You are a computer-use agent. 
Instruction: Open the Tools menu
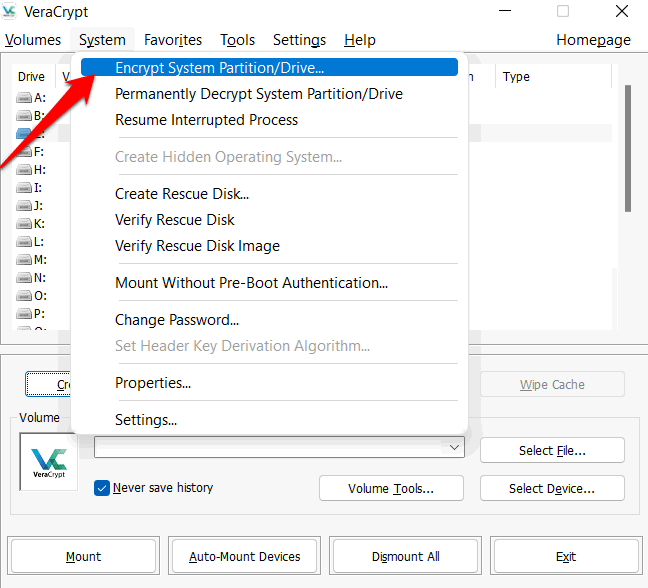pyautogui.click(x=238, y=40)
